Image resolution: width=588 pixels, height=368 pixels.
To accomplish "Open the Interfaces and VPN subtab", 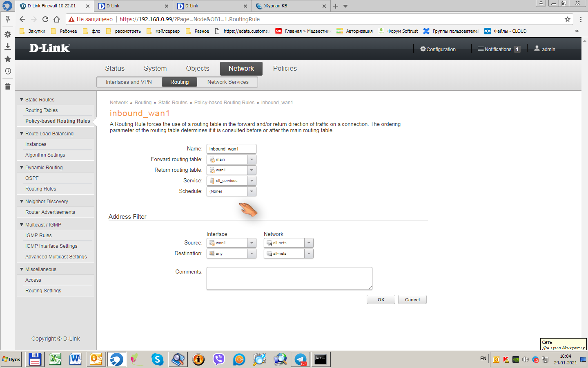I will click(x=129, y=82).
